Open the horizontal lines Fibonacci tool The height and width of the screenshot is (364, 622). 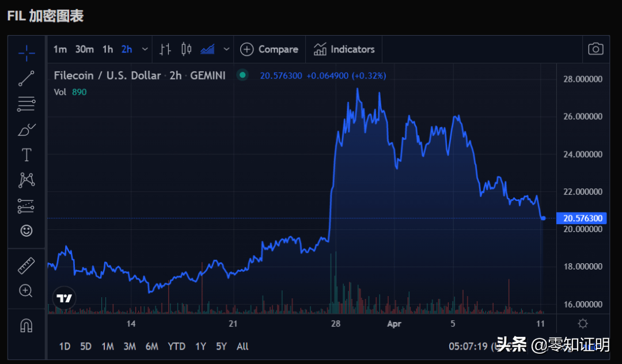[26, 104]
